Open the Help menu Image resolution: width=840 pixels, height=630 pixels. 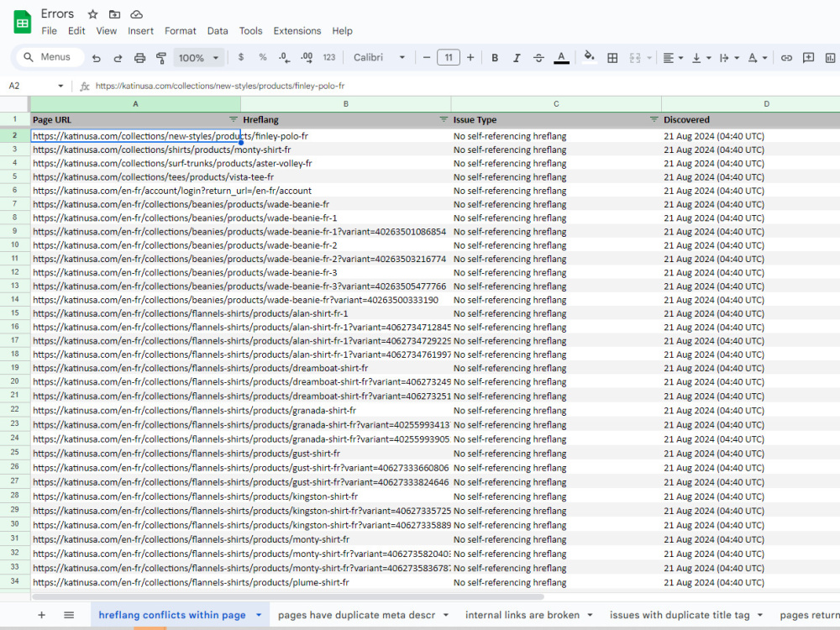pyautogui.click(x=343, y=31)
